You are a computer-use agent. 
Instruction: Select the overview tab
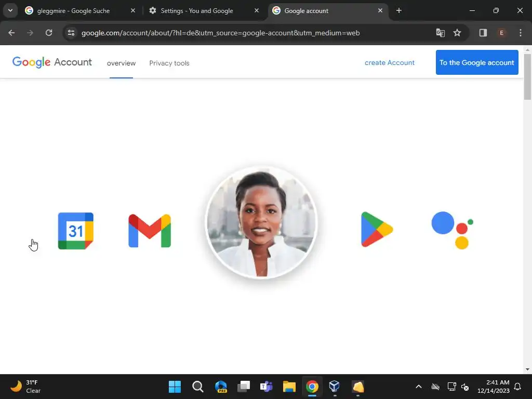(x=121, y=63)
